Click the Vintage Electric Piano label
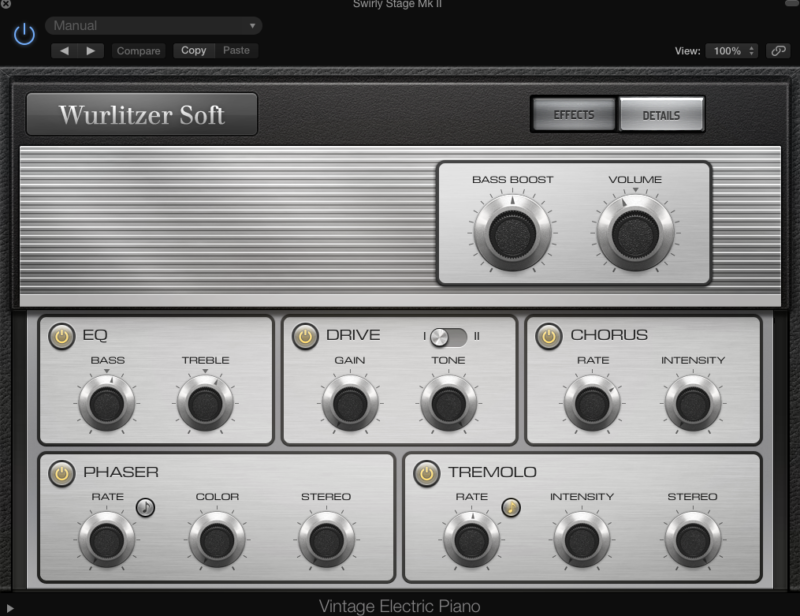 pyautogui.click(x=399, y=606)
